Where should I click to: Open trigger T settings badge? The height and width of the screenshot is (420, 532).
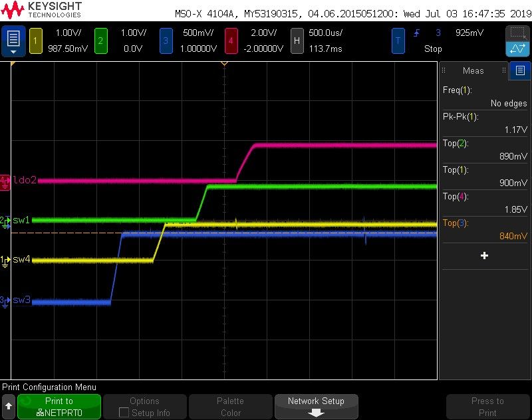click(398, 41)
